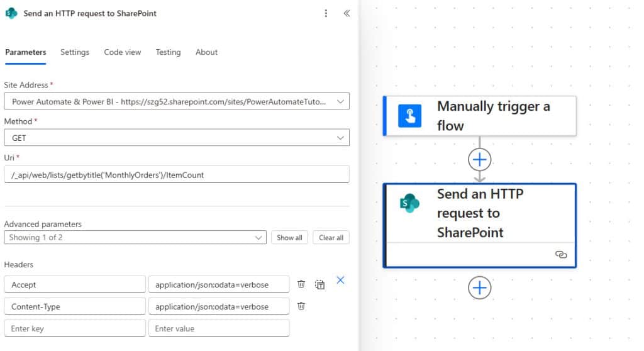Open the About tab

click(x=206, y=52)
